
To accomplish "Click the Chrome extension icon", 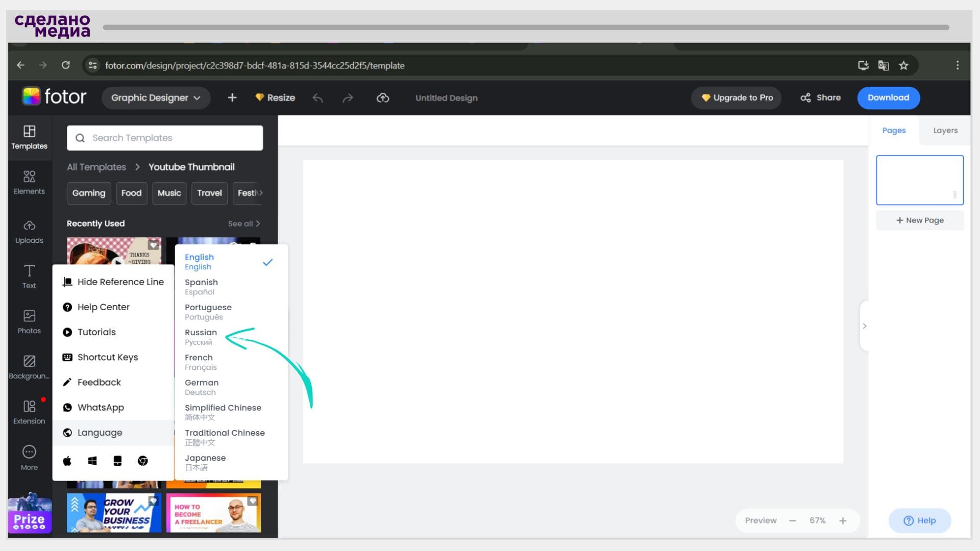I will 143,461.
